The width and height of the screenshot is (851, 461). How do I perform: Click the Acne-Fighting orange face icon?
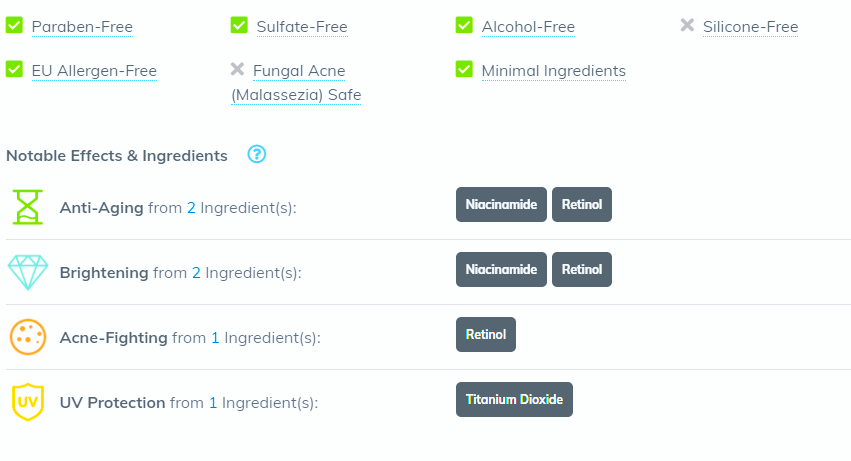pos(28,337)
